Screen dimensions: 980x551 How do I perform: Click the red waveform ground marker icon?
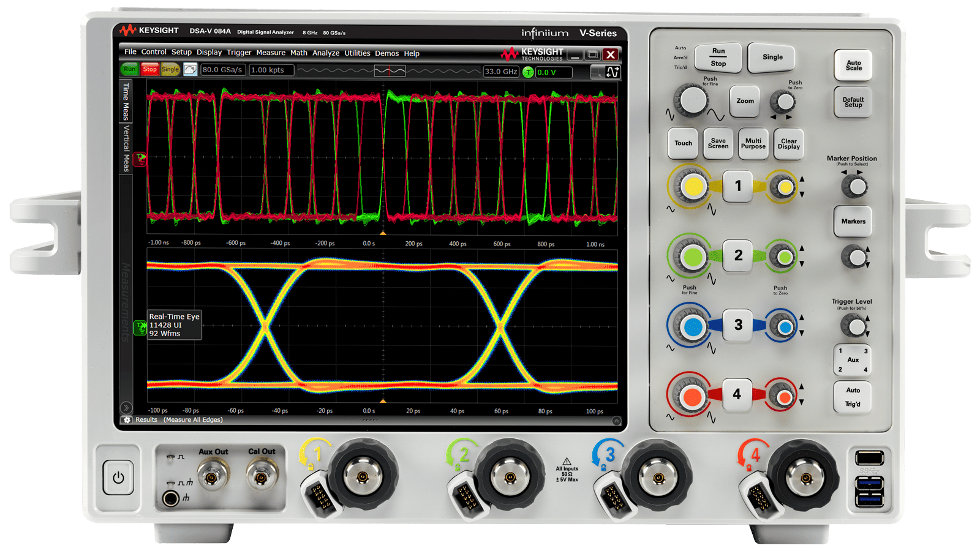140,160
